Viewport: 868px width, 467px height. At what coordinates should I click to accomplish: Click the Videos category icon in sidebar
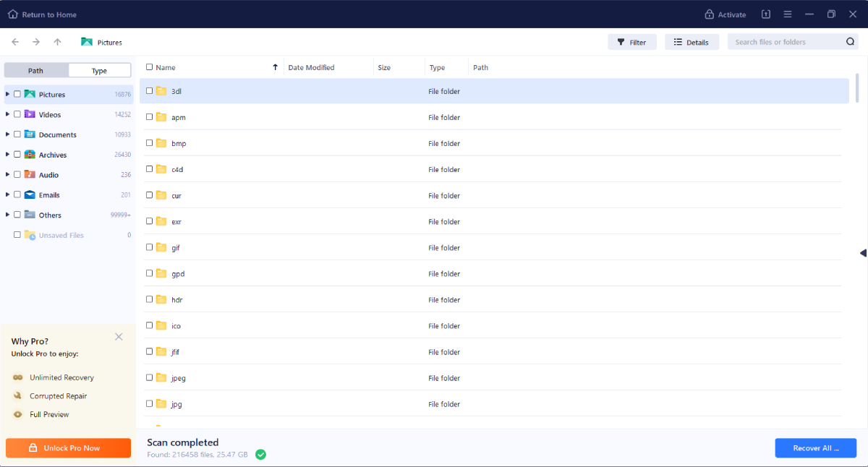click(x=30, y=114)
